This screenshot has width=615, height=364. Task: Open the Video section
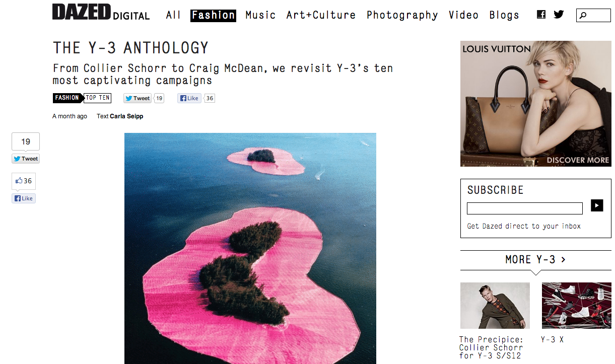coord(463,15)
